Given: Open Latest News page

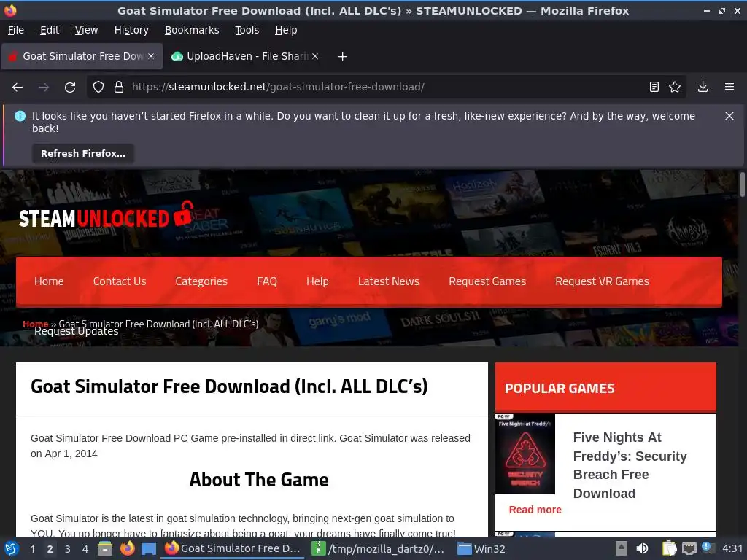Looking at the screenshot, I should [x=389, y=281].
